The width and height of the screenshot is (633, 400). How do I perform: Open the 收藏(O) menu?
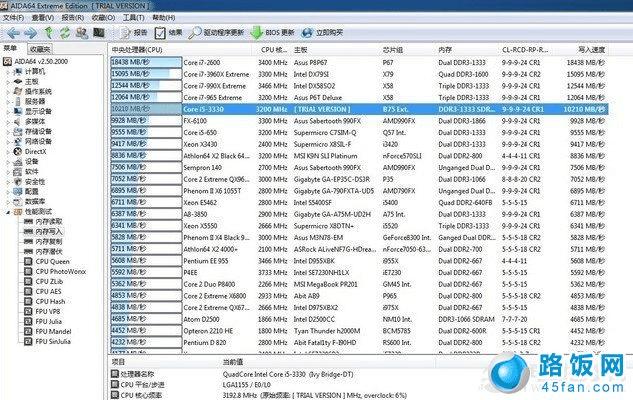(x=103, y=18)
